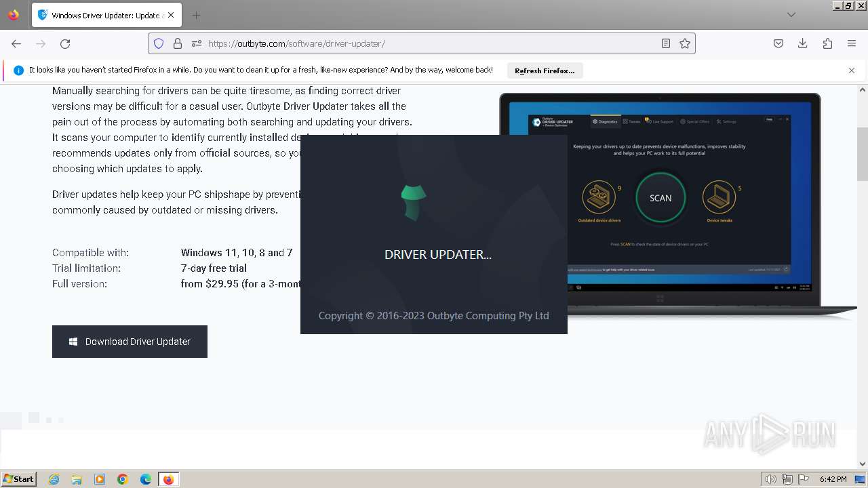
Task: Click the 'DRIVER UPDATER...' splash text
Action: (438, 255)
